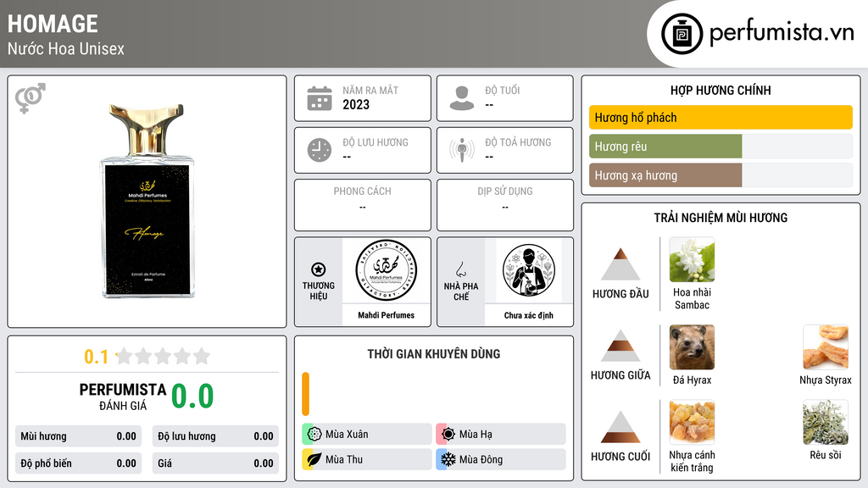
Task: Click the Độ phổ biến 0.00 score row
Action: [79, 463]
